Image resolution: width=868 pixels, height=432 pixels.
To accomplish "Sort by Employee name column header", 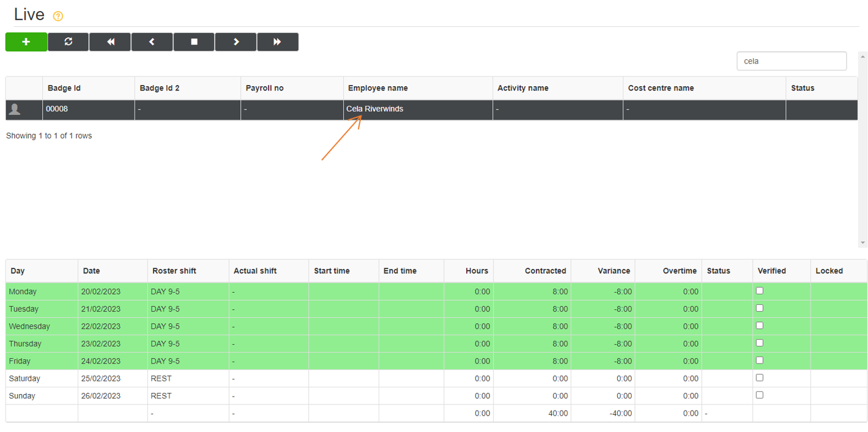I will tap(377, 88).
